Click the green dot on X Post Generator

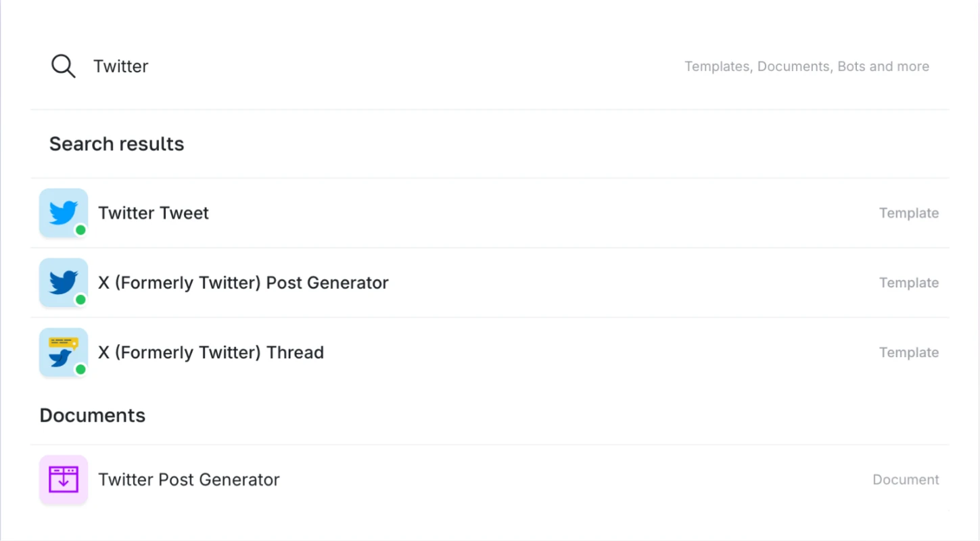80,300
